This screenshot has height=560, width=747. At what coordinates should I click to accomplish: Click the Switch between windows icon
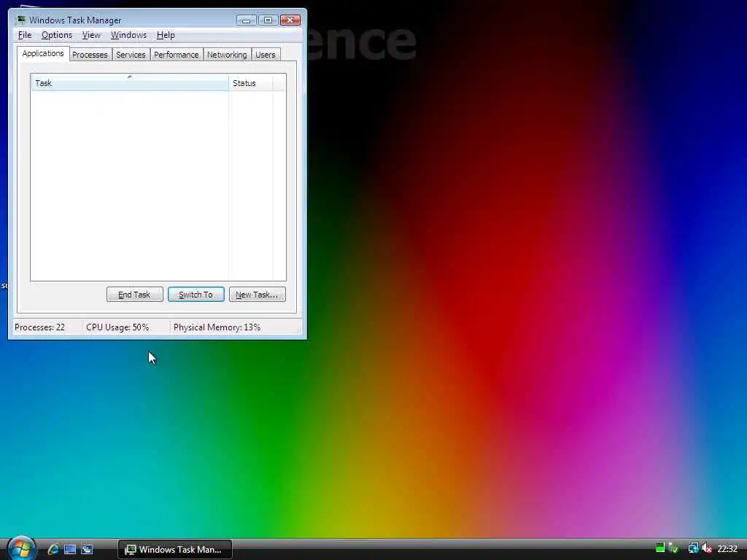click(x=87, y=549)
